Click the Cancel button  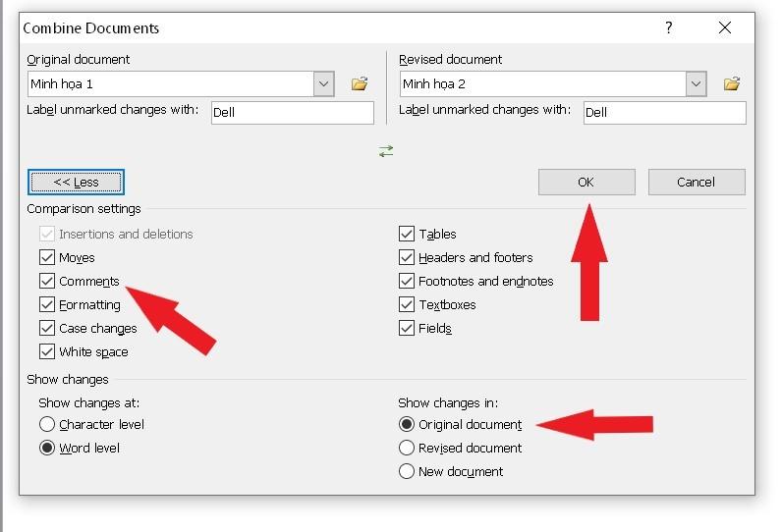click(696, 182)
